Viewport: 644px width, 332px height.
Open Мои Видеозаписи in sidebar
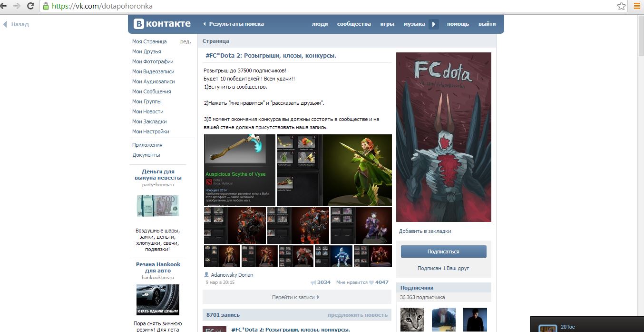pos(153,71)
